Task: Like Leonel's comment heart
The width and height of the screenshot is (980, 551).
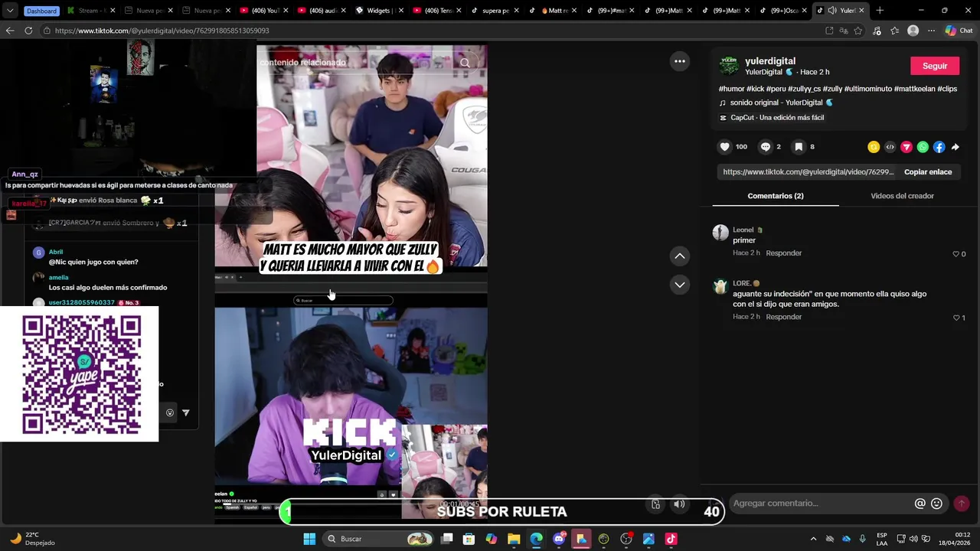Action: [955, 254]
